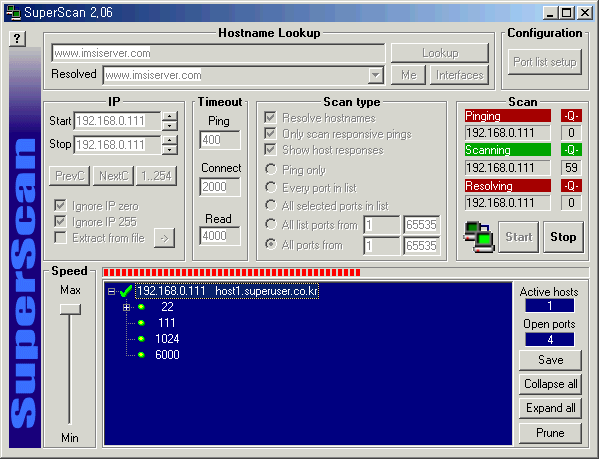The height and width of the screenshot is (459, 599).
Task: Open the Resolved hostname dropdown
Action: tap(376, 75)
